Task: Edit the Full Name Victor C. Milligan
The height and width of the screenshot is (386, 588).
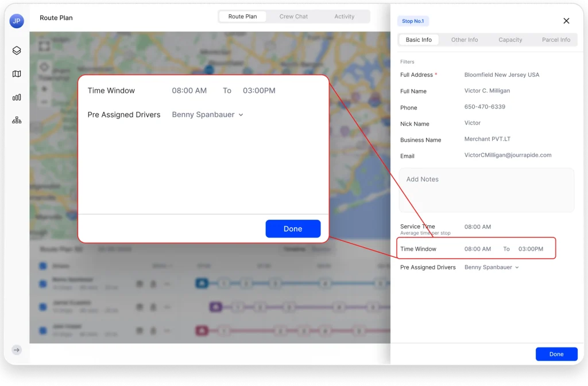Action: coord(487,91)
